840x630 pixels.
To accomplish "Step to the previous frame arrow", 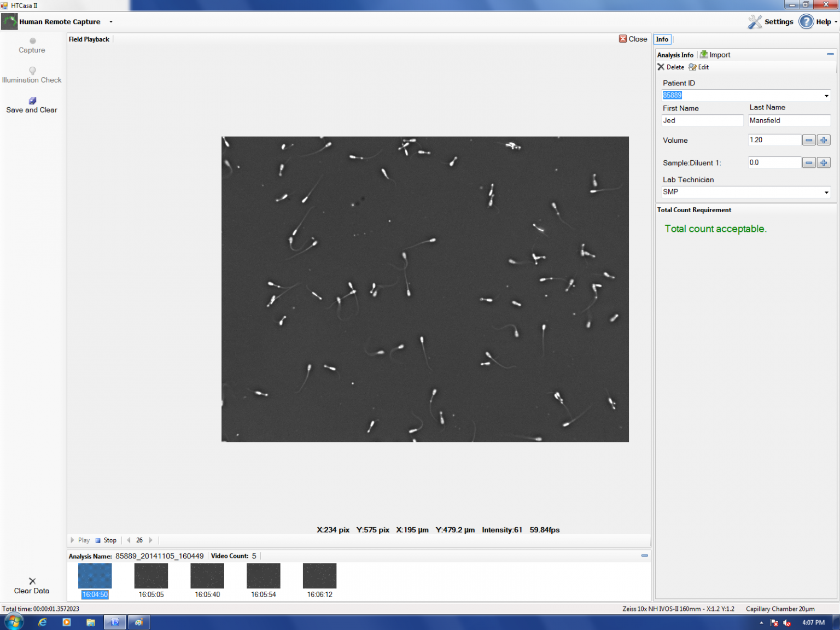I will pos(129,540).
